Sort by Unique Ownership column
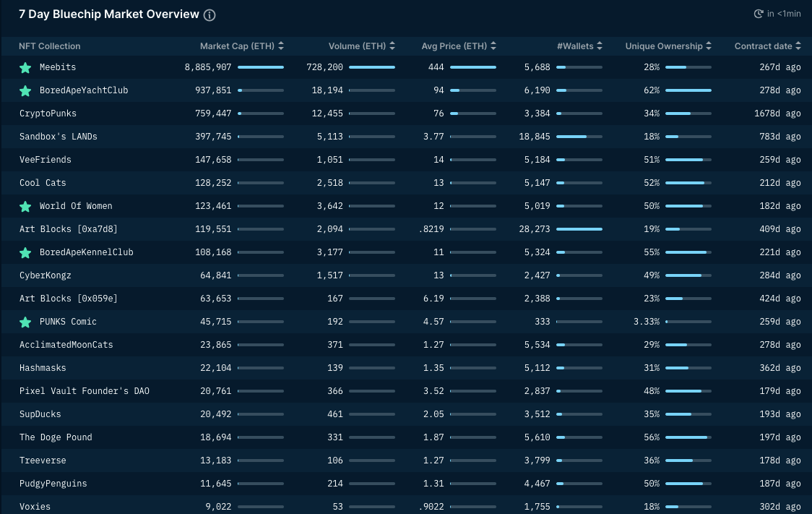812x514 pixels. [x=668, y=46]
